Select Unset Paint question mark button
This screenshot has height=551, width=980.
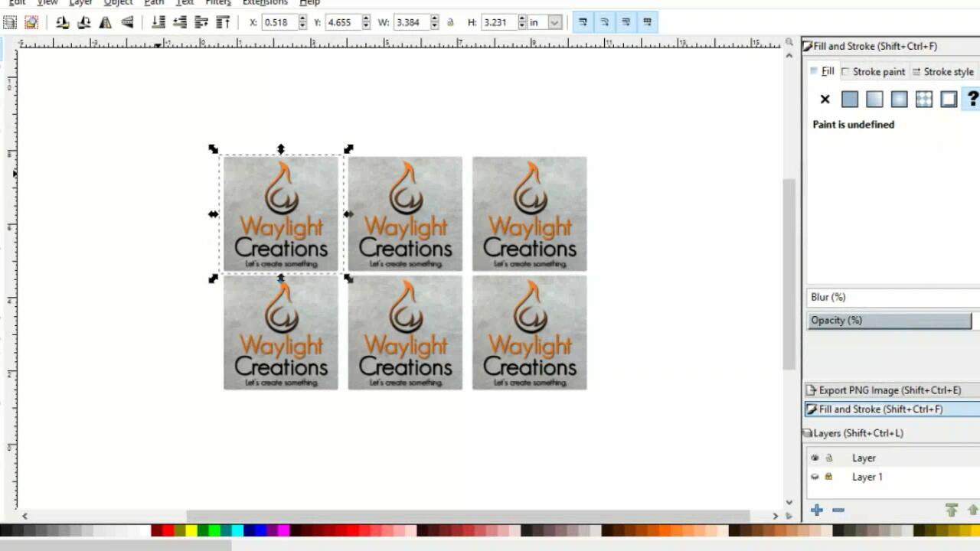tap(972, 99)
